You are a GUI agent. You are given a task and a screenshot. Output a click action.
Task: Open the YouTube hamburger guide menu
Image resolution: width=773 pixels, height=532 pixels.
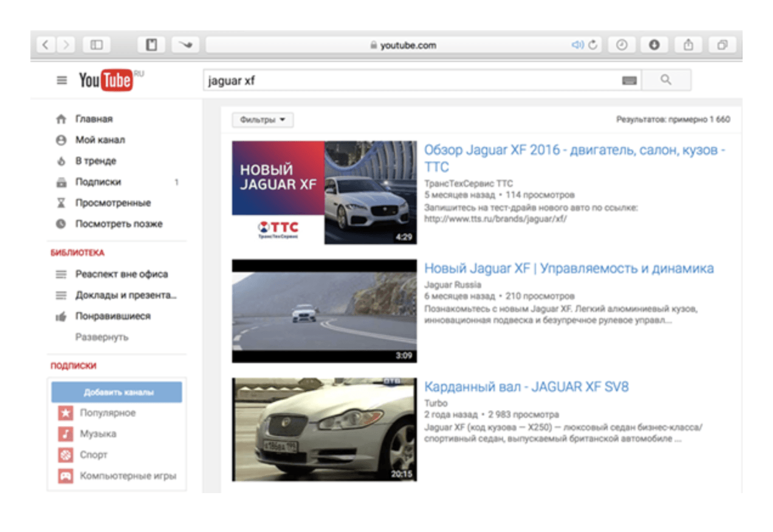point(61,80)
